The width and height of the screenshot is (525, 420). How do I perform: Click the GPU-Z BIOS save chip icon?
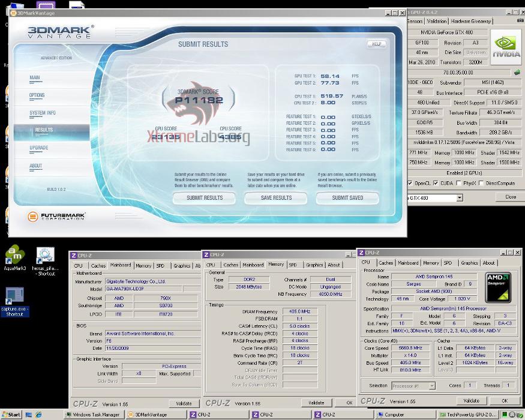tap(517, 72)
